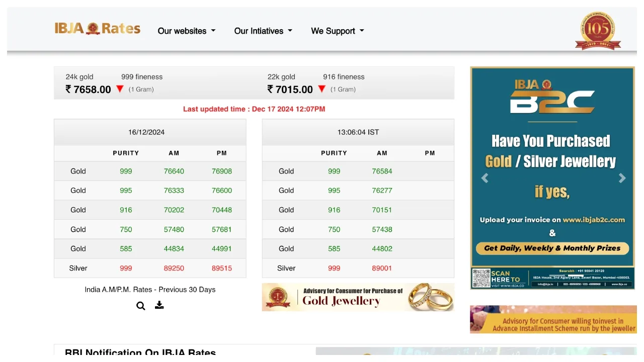This screenshot has width=644, height=362.
Task: Click the red down arrow beside 7015.00
Action: coord(322,89)
